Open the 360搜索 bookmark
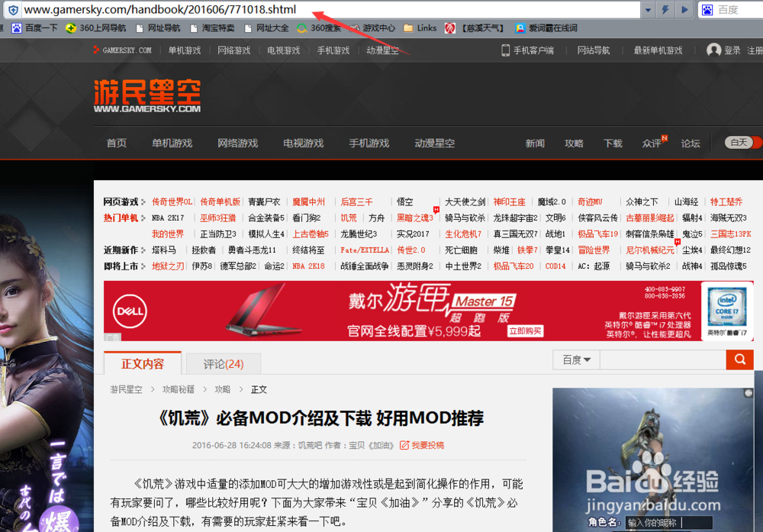Viewport: 763px width, 532px height. (x=319, y=28)
